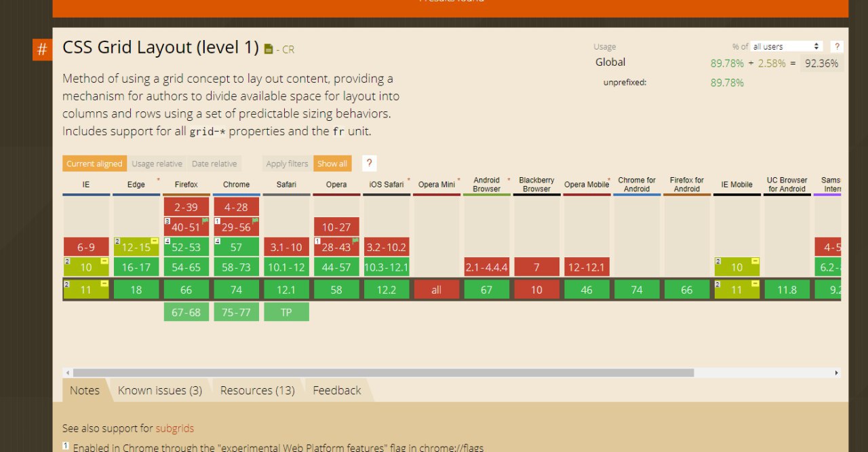Click the Android Browser column header
The image size is (868, 452).
pos(486,185)
